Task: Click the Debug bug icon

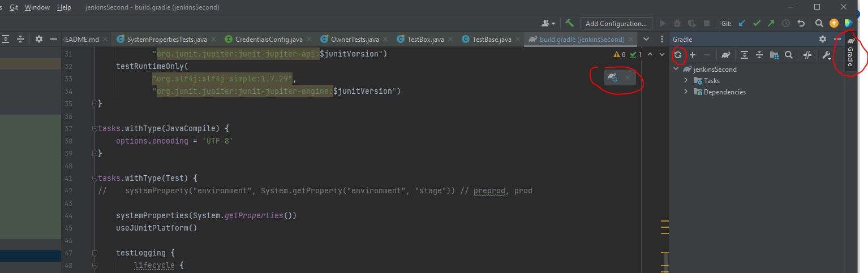Action: click(677, 23)
